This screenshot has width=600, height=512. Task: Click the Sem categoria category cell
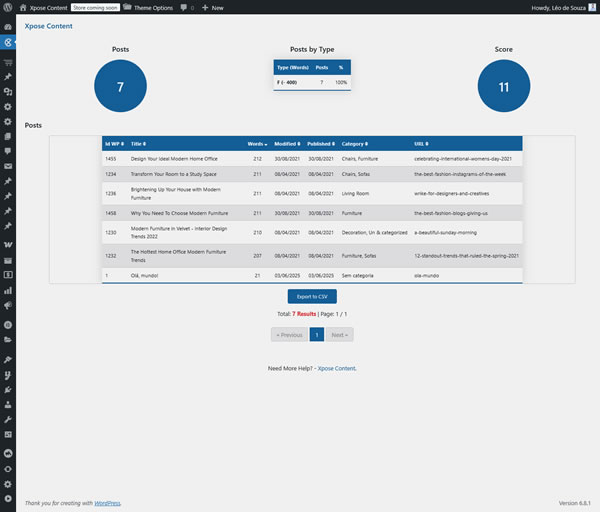(x=357, y=276)
